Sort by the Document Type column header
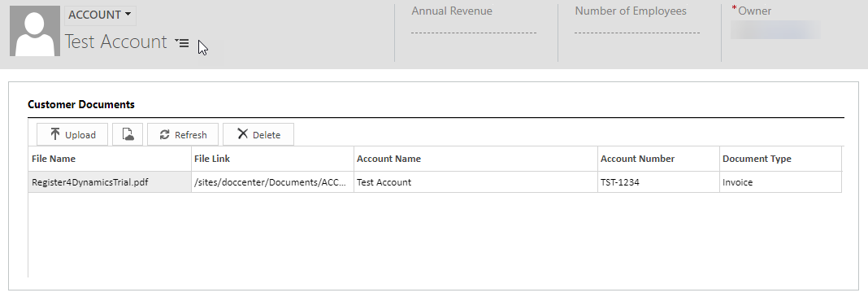Image resolution: width=868 pixels, height=297 pixels. click(780, 159)
